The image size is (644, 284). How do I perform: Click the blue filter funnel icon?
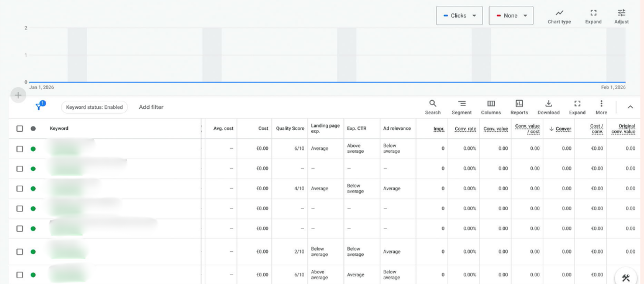point(39,107)
